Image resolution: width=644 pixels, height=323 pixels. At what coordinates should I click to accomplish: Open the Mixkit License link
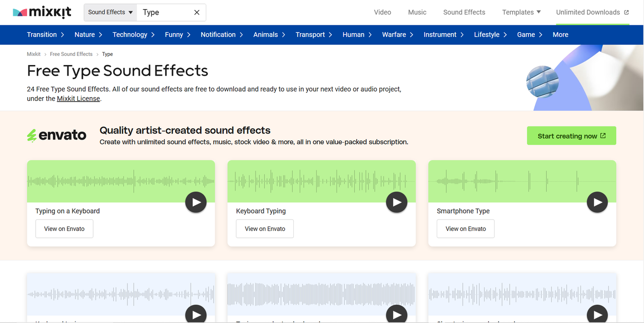(x=78, y=99)
